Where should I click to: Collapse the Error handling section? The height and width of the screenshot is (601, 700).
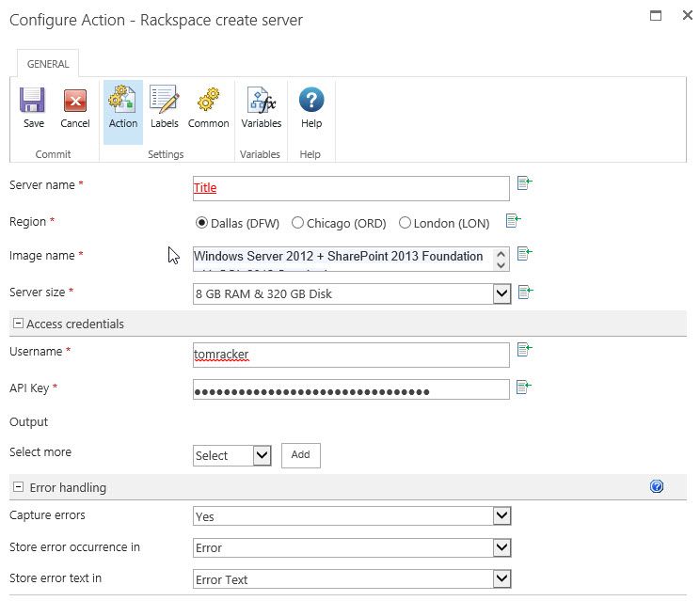pyautogui.click(x=18, y=486)
